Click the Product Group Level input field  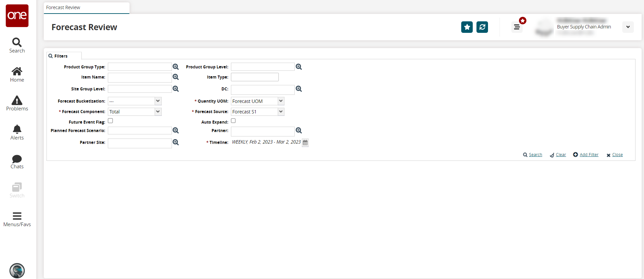pyautogui.click(x=263, y=67)
